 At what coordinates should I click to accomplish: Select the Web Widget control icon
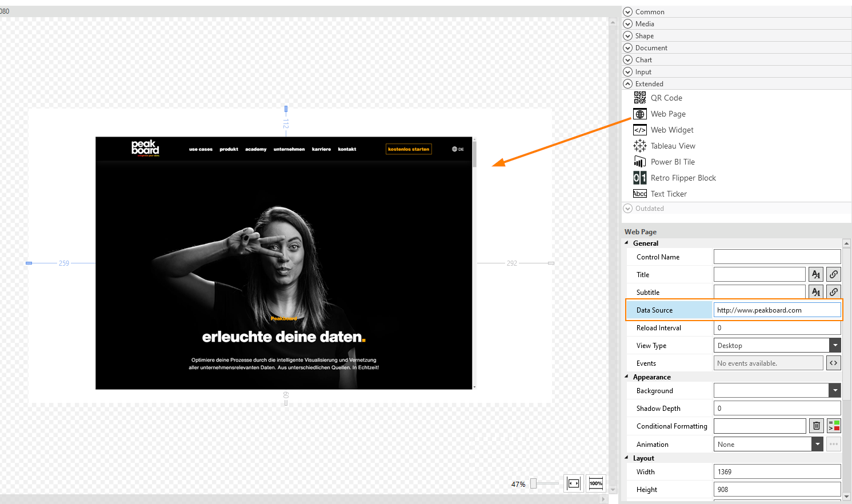(x=640, y=130)
